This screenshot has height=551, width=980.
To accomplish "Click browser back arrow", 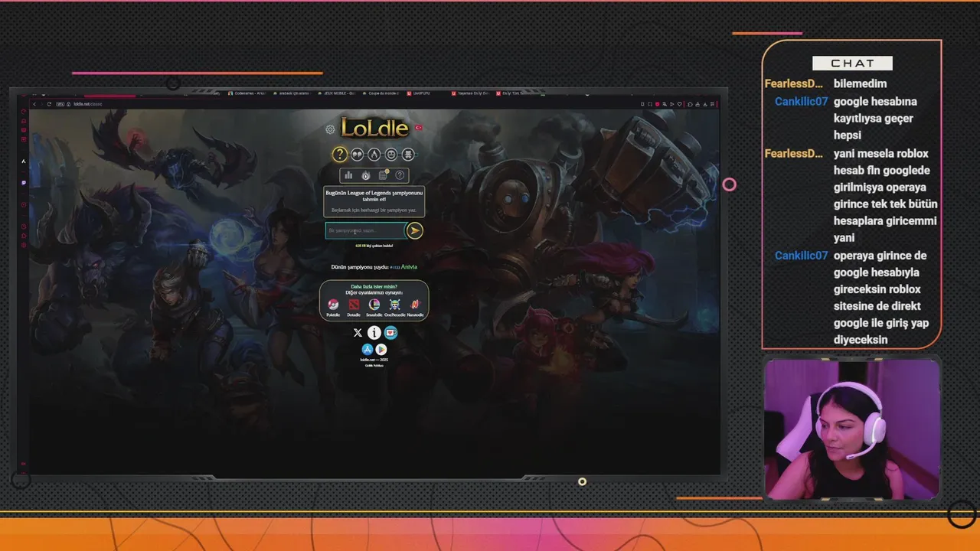I will pyautogui.click(x=34, y=104).
